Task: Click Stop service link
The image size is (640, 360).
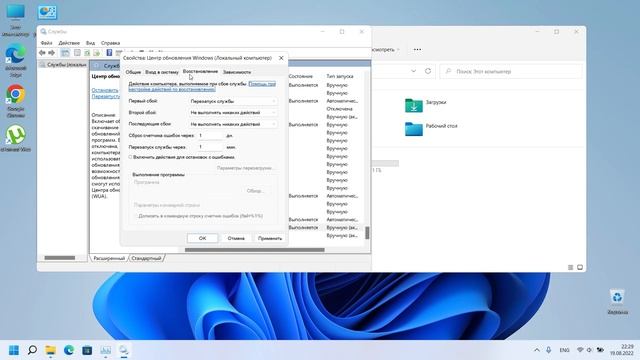Action: click(105, 90)
